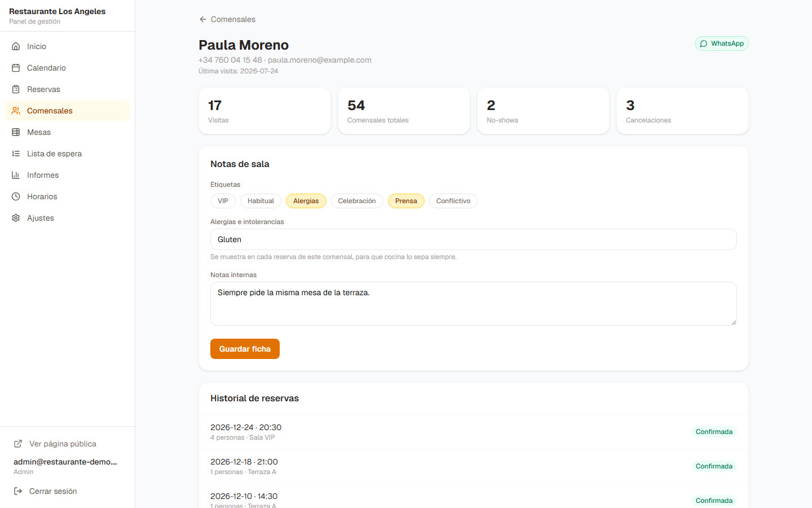Return to the Comensales list breadcrumb
This screenshot has height=508, width=812.
[227, 19]
